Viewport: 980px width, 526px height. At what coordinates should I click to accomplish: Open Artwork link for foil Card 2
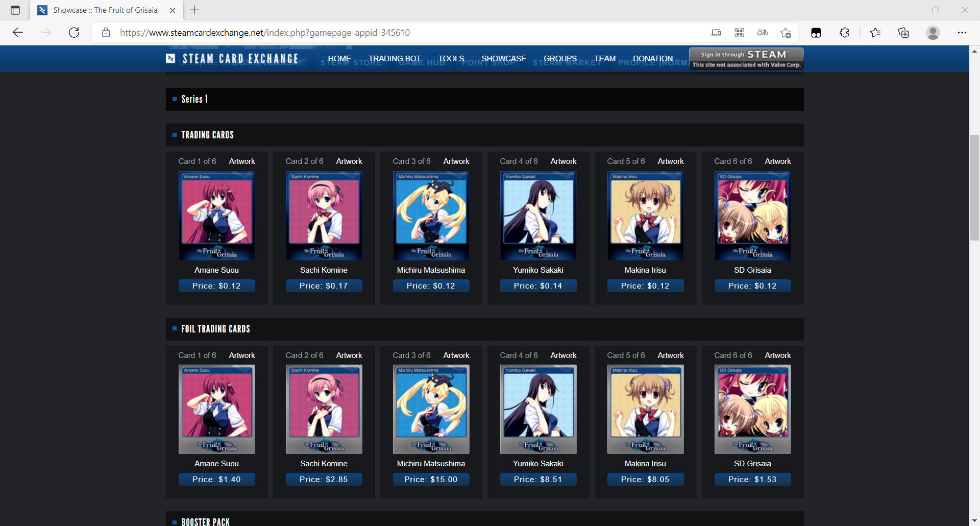(x=349, y=355)
